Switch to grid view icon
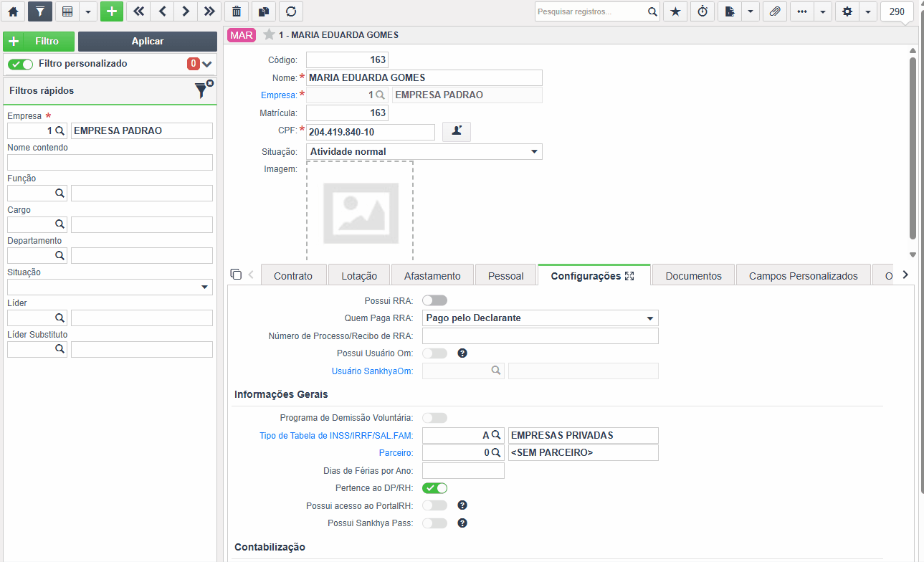924x562 pixels. coord(67,11)
